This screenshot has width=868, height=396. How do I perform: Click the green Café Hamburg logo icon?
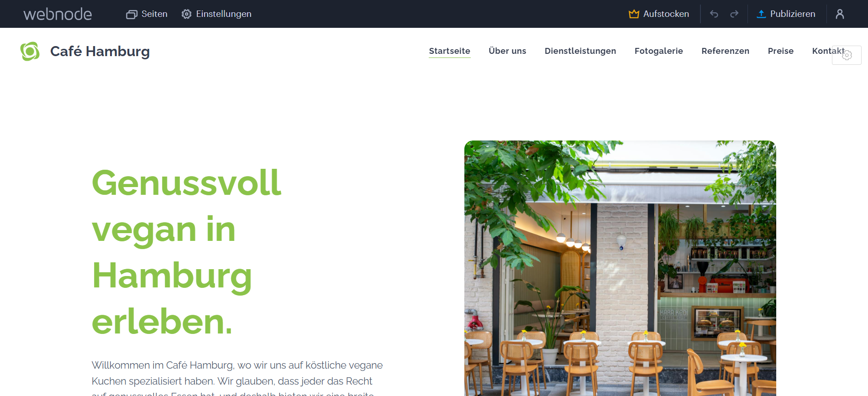click(x=30, y=51)
